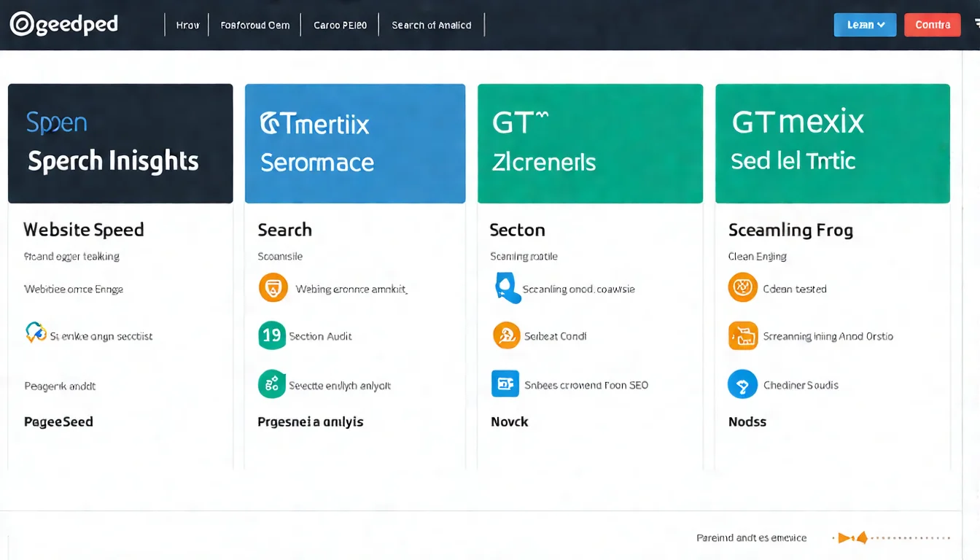Click the Search card heading
Image resolution: width=980 pixels, height=560 pixels.
(285, 230)
